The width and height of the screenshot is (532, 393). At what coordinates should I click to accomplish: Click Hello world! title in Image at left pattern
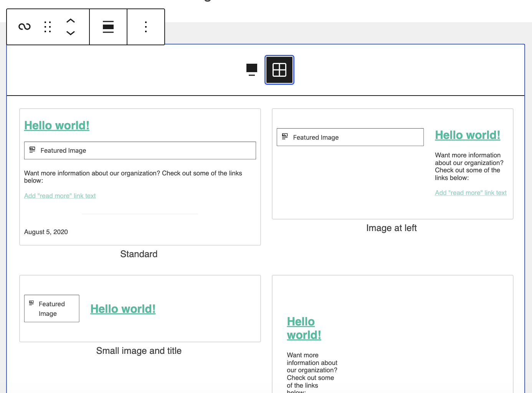coord(468,135)
